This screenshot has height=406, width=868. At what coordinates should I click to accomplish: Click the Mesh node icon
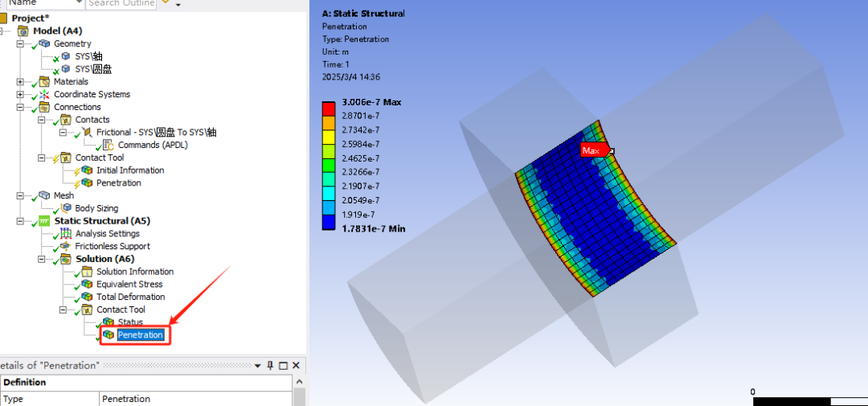coord(45,195)
